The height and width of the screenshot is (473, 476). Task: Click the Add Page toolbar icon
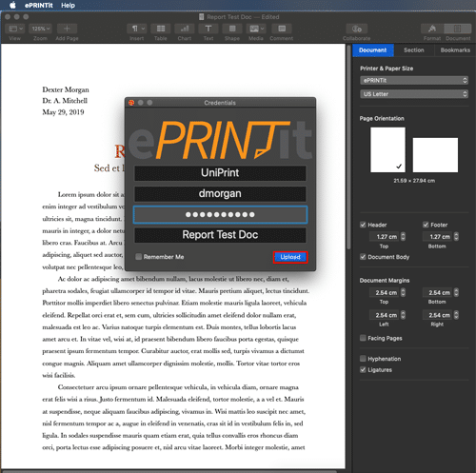[x=67, y=29]
